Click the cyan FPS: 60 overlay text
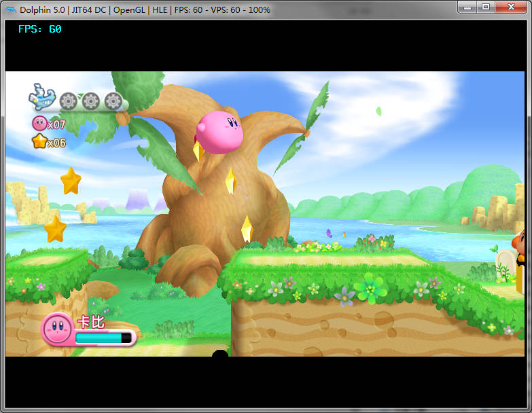 click(x=40, y=29)
